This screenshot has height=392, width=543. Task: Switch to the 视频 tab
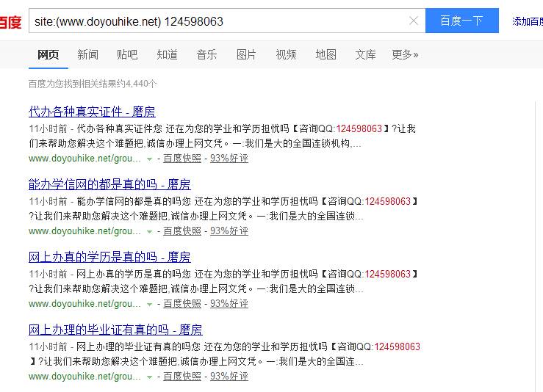pos(286,54)
